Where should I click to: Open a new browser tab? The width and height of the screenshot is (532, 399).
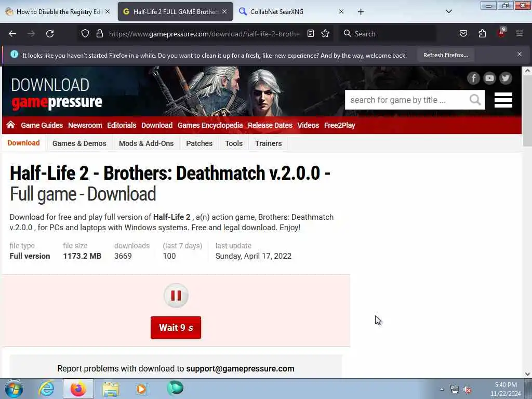pos(361,12)
